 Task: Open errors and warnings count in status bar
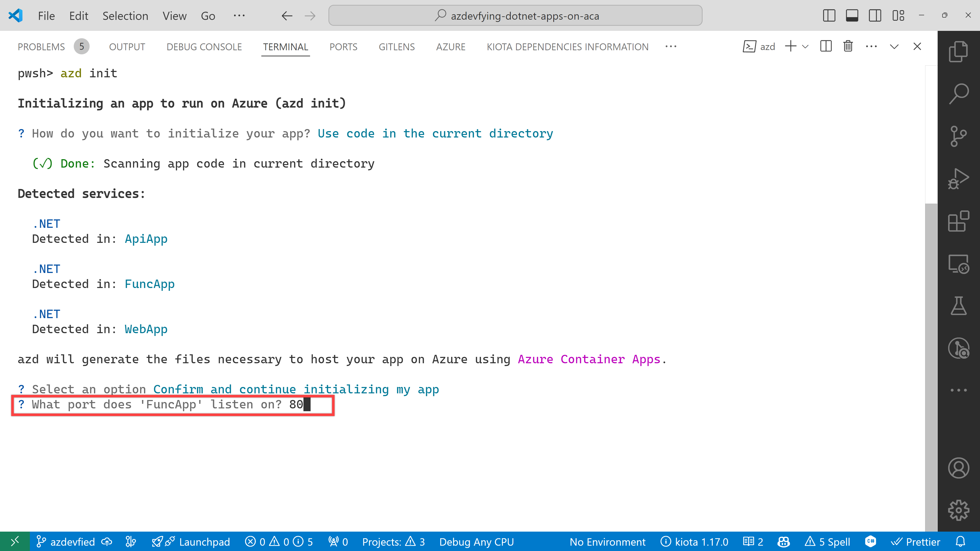pos(279,542)
